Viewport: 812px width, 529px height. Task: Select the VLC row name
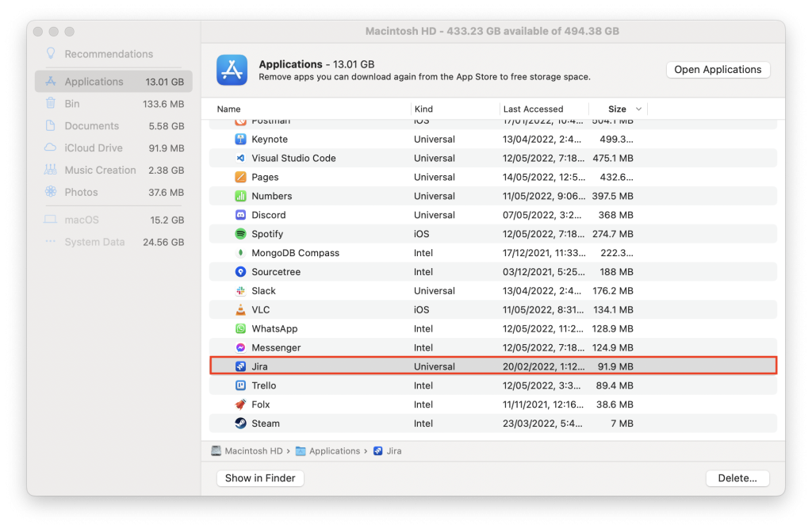tap(260, 310)
